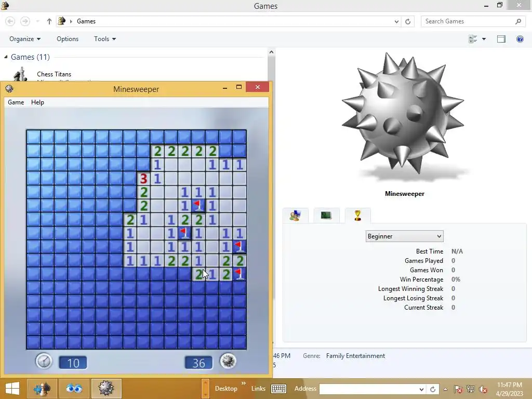Refresh the Games folder view

(408, 21)
